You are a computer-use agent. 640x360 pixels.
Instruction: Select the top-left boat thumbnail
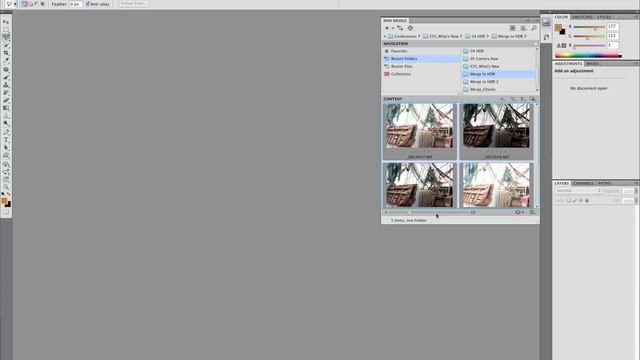coord(420,126)
